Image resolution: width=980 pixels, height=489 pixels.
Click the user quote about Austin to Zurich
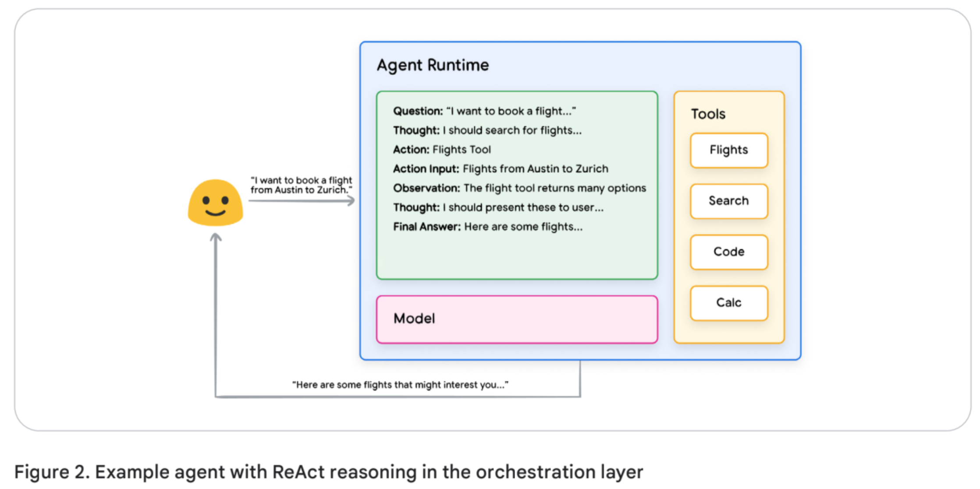tap(301, 185)
